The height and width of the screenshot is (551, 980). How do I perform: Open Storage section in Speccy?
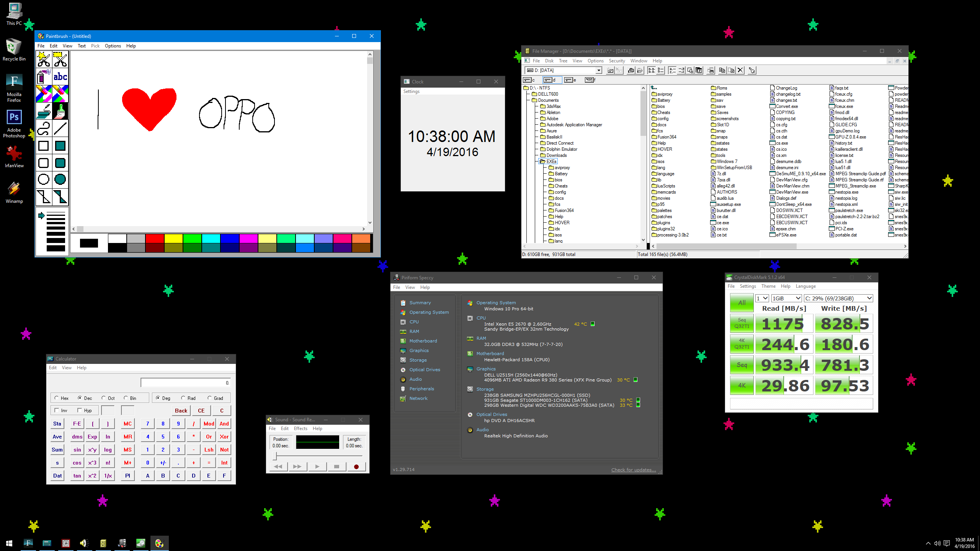pos(417,360)
